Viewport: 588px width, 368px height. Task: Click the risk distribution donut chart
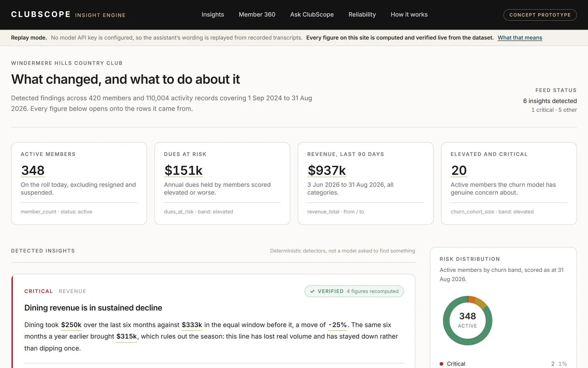point(467,320)
